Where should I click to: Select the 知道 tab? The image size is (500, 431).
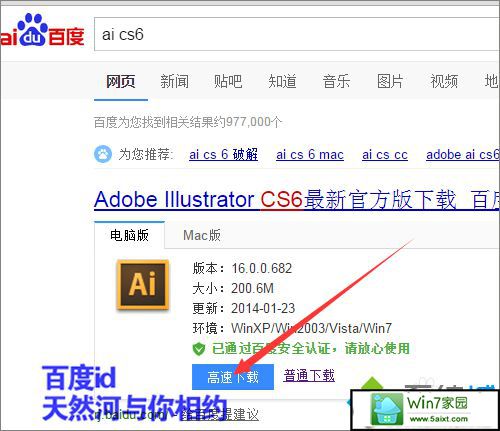click(282, 81)
